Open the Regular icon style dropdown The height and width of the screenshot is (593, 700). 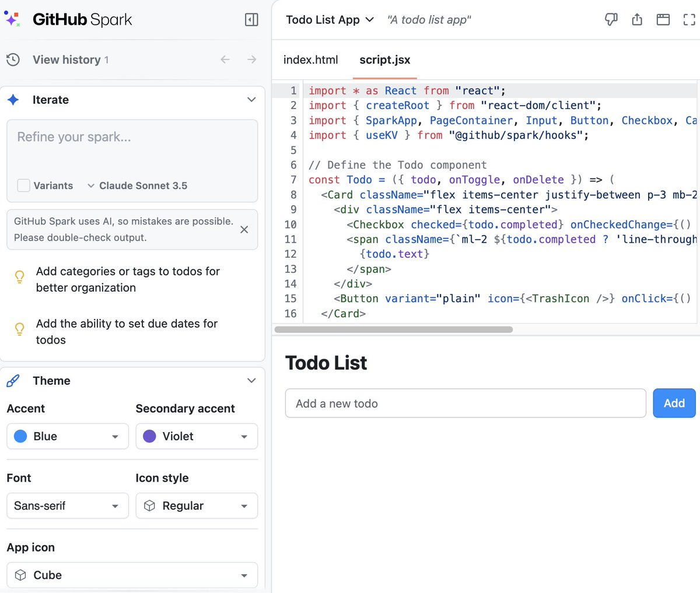pyautogui.click(x=197, y=506)
